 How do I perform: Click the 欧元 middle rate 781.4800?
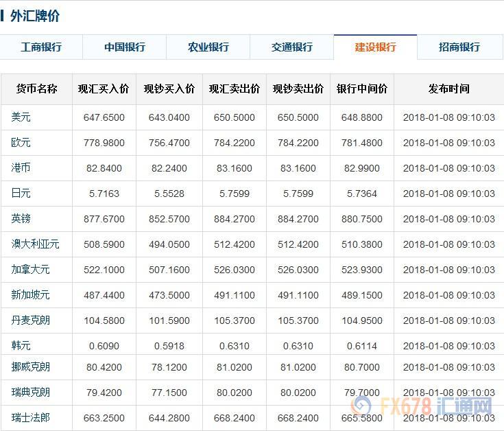tap(362, 143)
